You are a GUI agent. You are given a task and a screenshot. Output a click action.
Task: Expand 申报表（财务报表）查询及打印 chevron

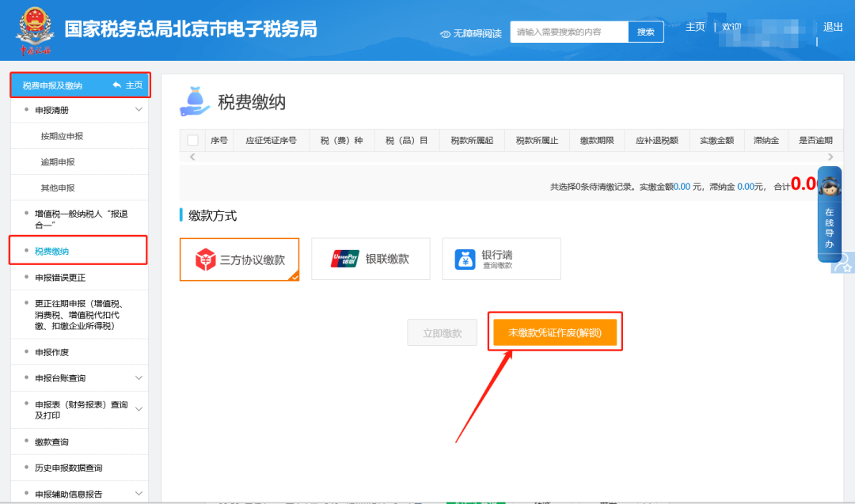[139, 409]
